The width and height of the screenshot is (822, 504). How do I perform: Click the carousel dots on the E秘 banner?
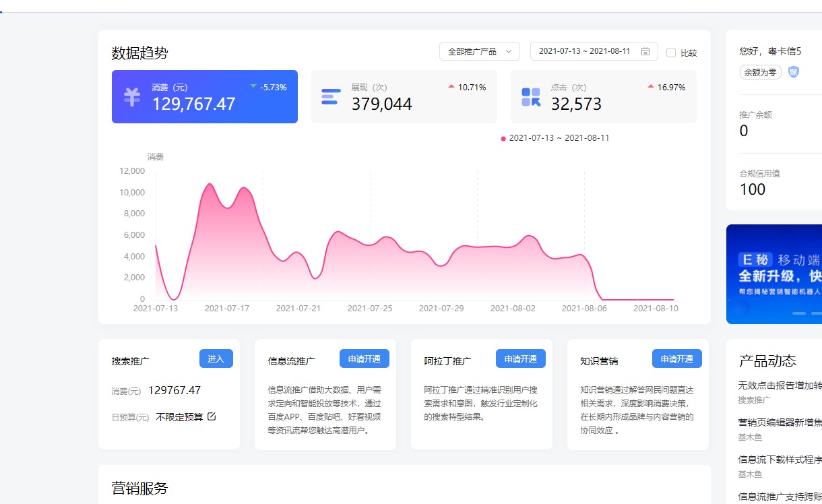pos(802,313)
